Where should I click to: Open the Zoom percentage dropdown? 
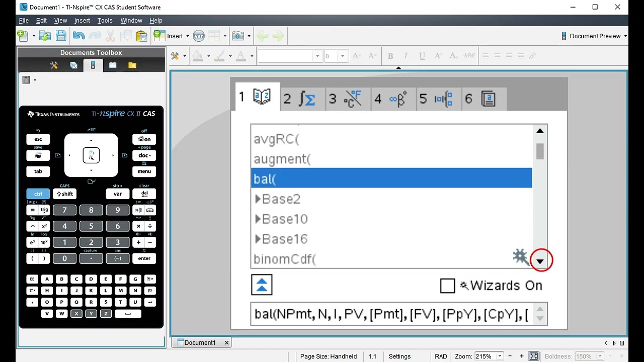pos(500,356)
